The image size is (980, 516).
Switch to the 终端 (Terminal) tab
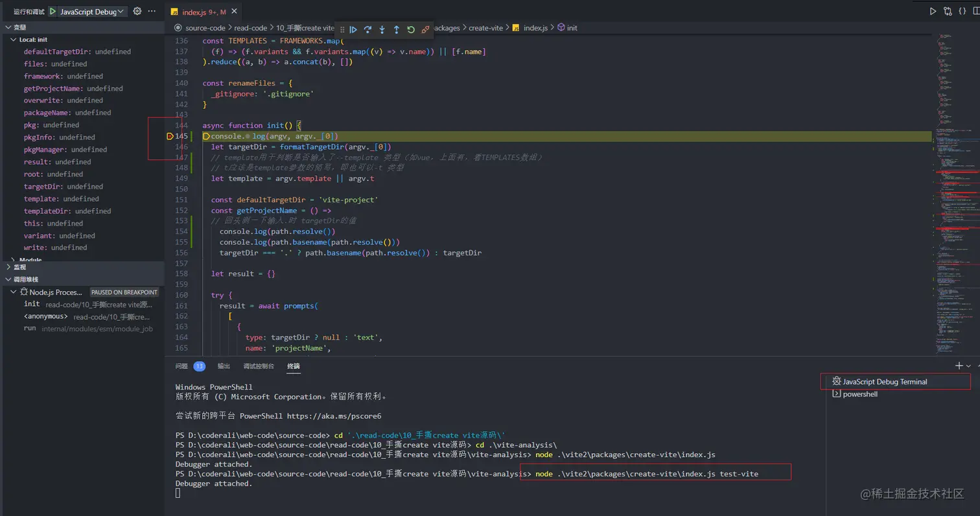[x=294, y=366]
